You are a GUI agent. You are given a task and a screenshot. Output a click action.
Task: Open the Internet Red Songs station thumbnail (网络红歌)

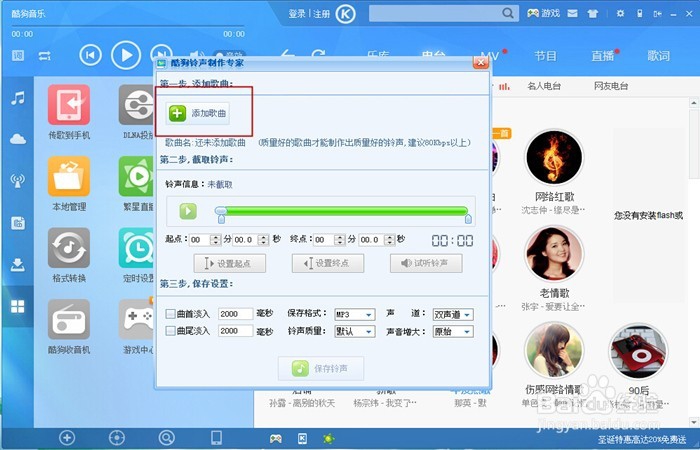(x=554, y=157)
